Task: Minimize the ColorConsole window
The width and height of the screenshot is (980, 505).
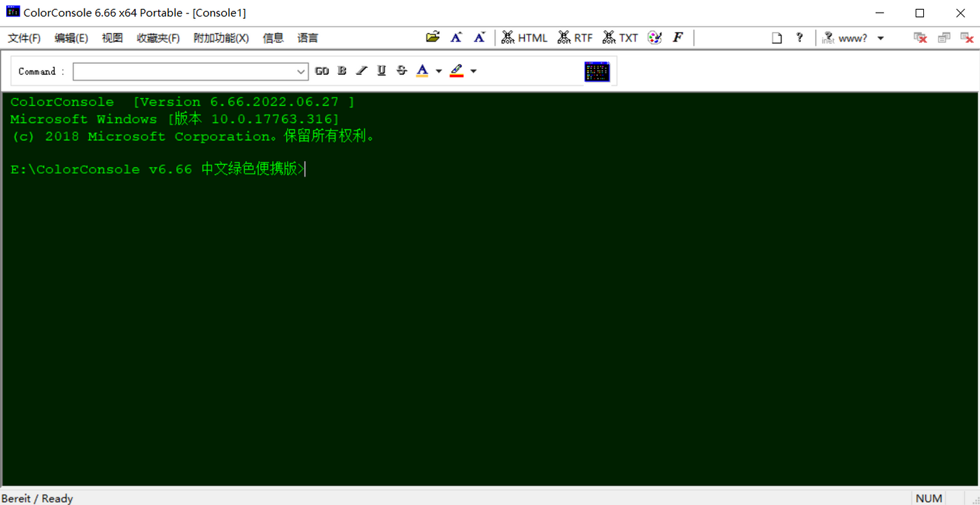Action: pyautogui.click(x=879, y=13)
